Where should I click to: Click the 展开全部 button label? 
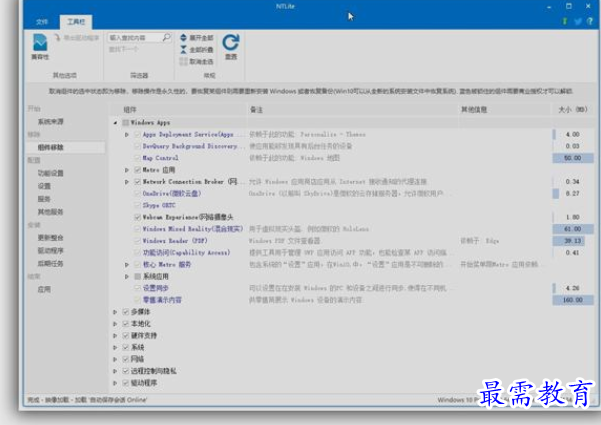201,38
